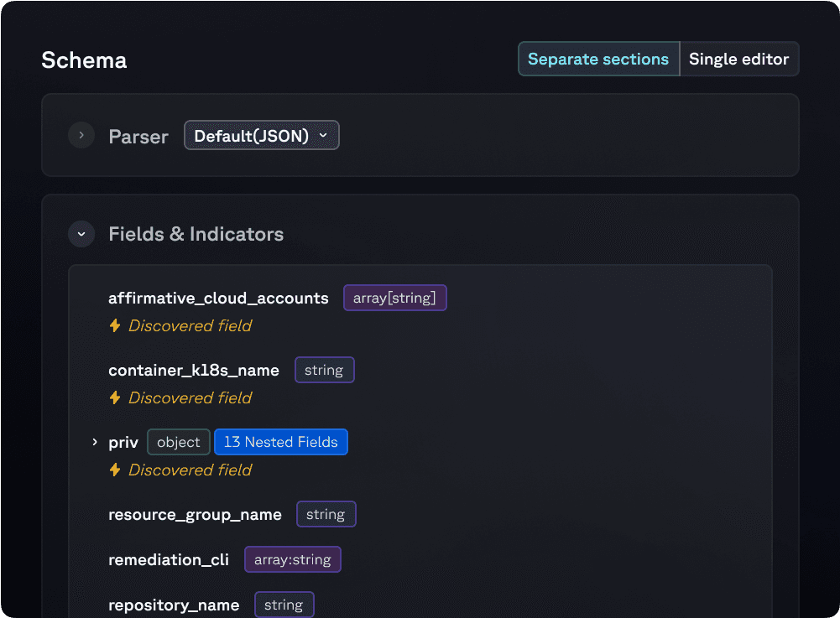This screenshot has width=840, height=618.
Task: Click the object type badge on priv
Action: click(x=179, y=442)
